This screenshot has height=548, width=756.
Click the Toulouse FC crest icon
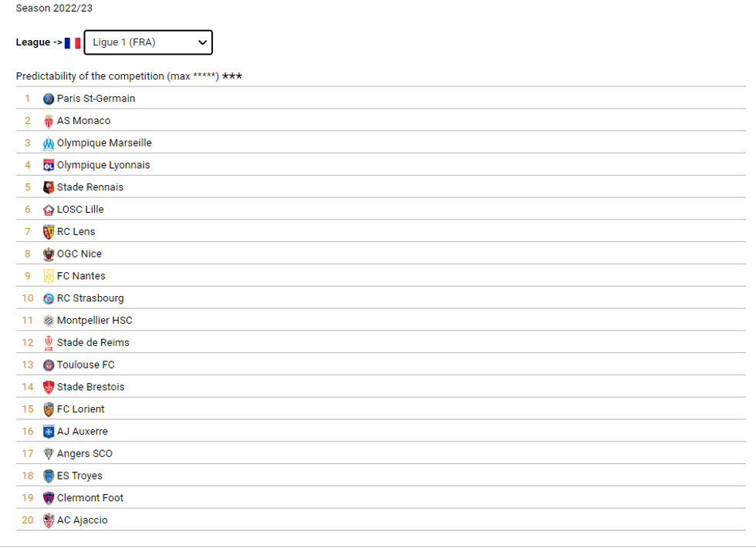coord(49,365)
